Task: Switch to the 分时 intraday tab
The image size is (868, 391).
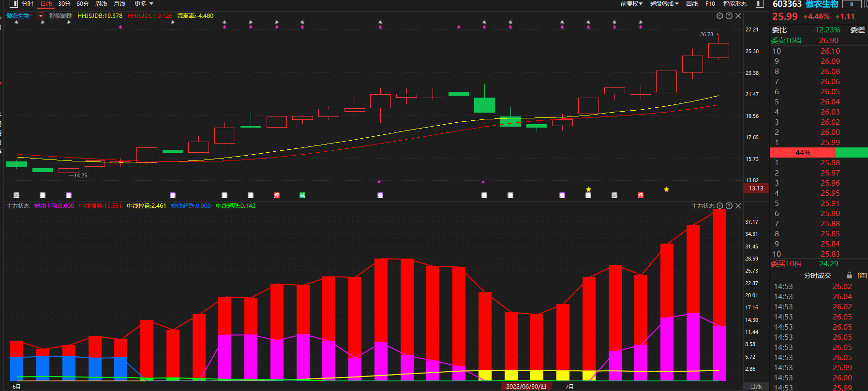Action: tap(28, 4)
